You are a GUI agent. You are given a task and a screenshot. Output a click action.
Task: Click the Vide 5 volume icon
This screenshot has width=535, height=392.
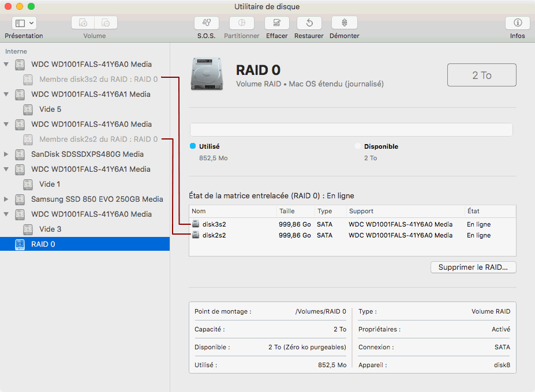tap(28, 110)
